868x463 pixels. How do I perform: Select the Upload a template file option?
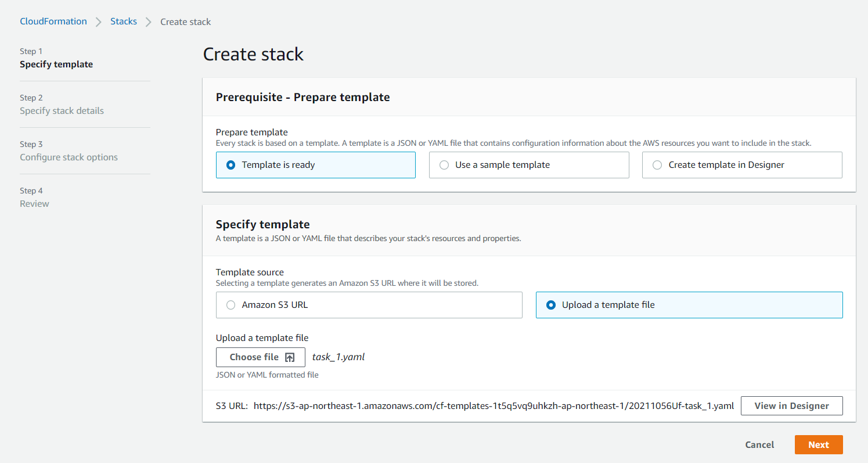[689, 305]
